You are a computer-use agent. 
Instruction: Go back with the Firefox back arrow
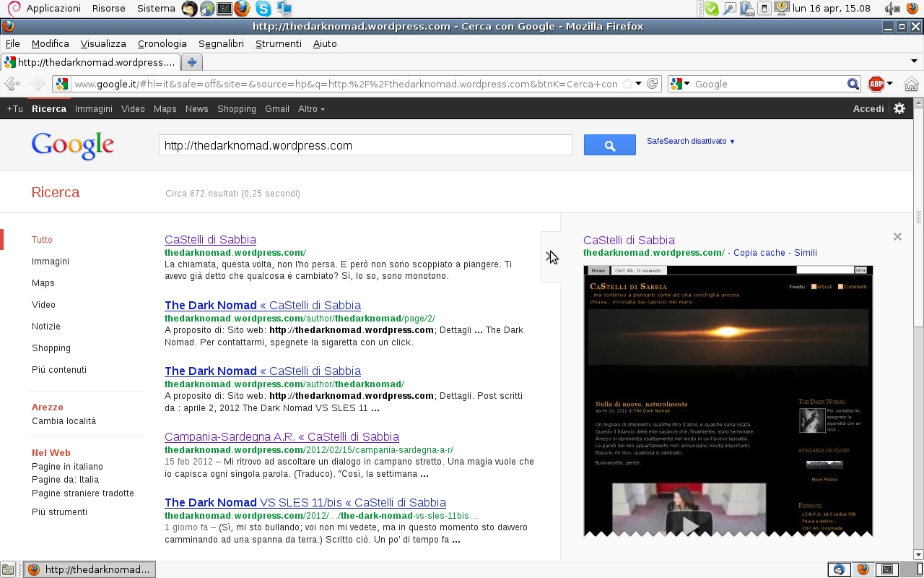[12, 84]
